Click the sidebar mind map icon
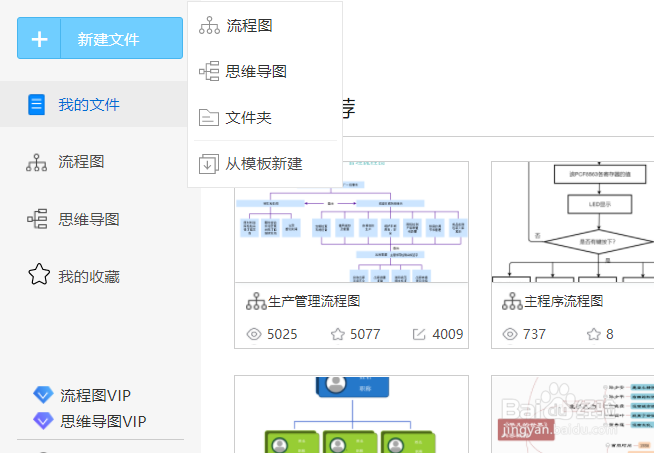Image resolution: width=654 pixels, height=453 pixels. point(37,219)
